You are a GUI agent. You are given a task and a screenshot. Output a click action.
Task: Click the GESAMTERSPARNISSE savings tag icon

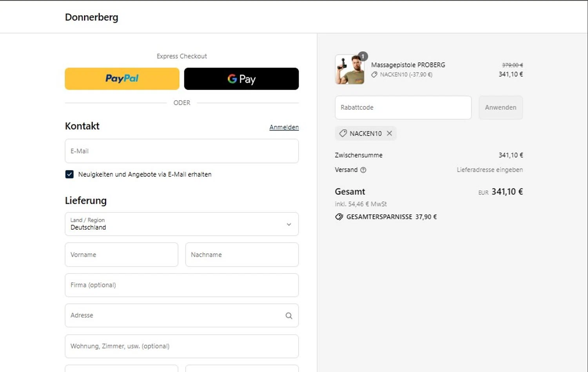point(339,217)
